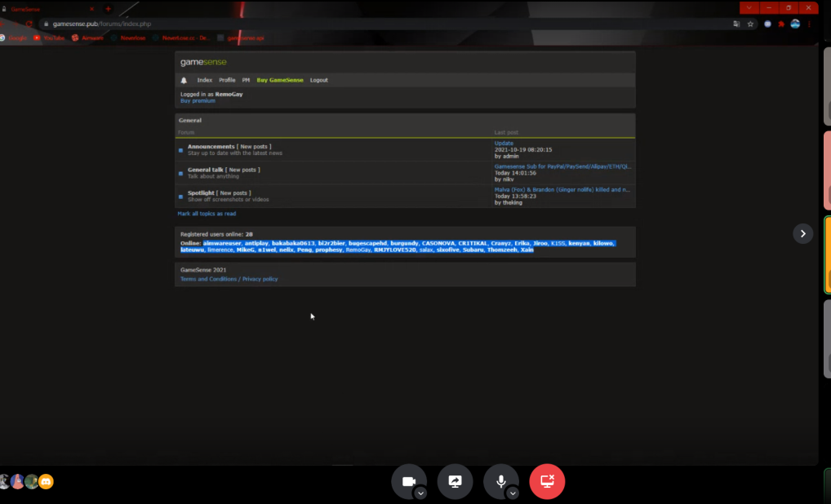Open the General talk forum

[205, 170]
